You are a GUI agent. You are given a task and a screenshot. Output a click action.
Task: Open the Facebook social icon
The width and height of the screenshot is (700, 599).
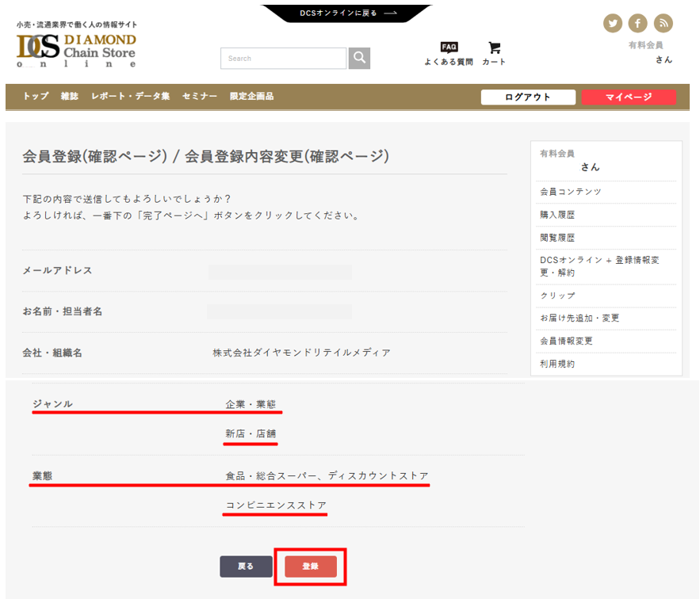point(637,23)
